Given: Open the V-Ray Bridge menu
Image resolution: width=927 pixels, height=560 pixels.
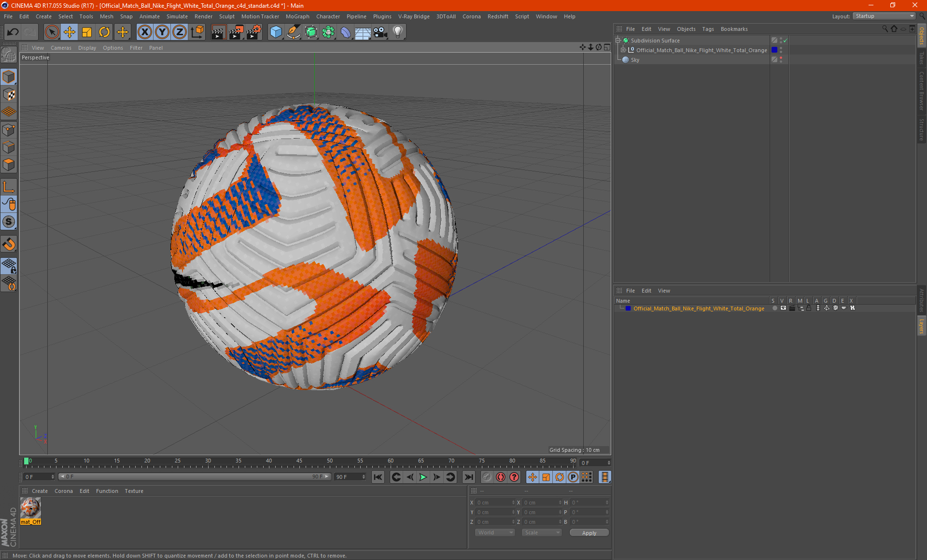Looking at the screenshot, I should tap(414, 16).
